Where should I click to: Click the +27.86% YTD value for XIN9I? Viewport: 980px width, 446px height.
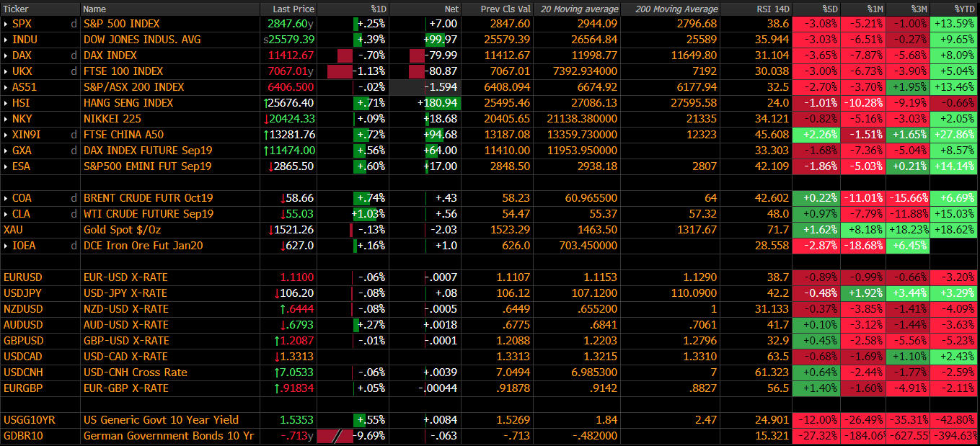click(955, 135)
